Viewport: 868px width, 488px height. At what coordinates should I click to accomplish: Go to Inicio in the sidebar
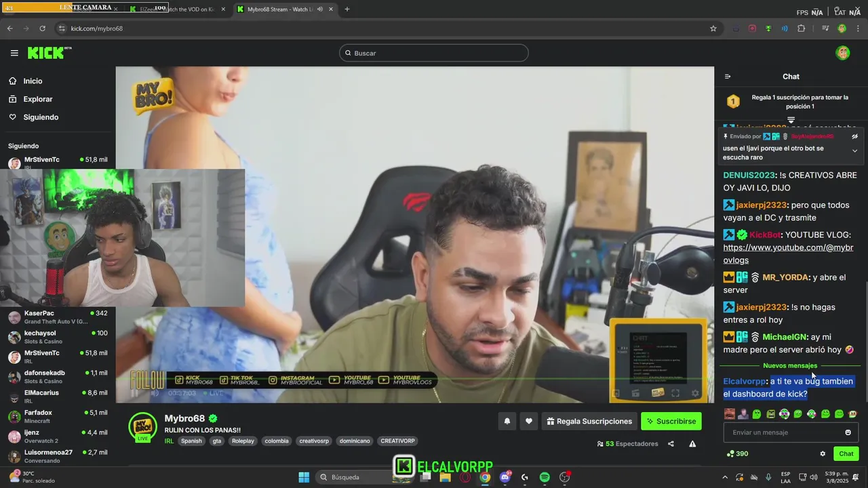pos(33,81)
